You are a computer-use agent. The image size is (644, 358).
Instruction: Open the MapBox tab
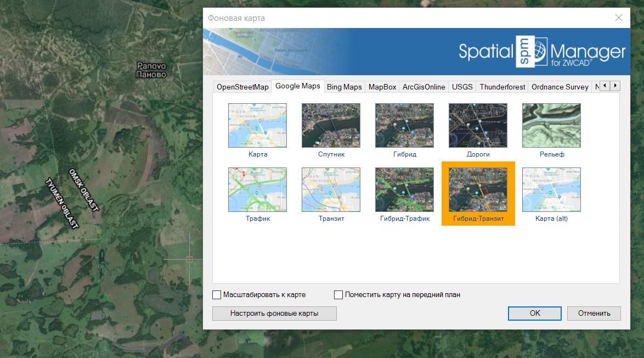point(382,87)
